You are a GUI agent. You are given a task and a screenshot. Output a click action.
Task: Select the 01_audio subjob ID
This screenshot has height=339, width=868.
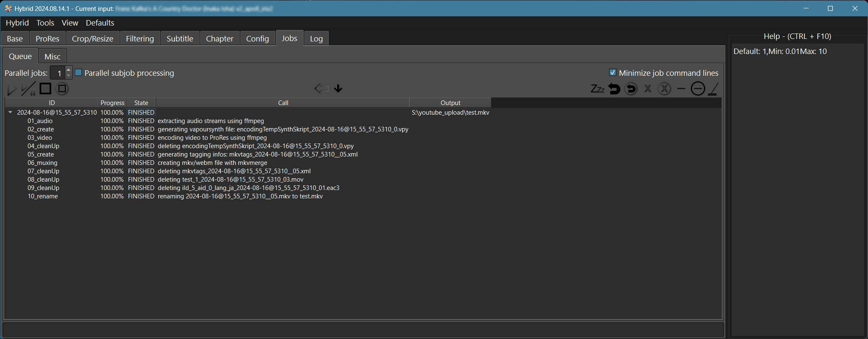(x=40, y=121)
